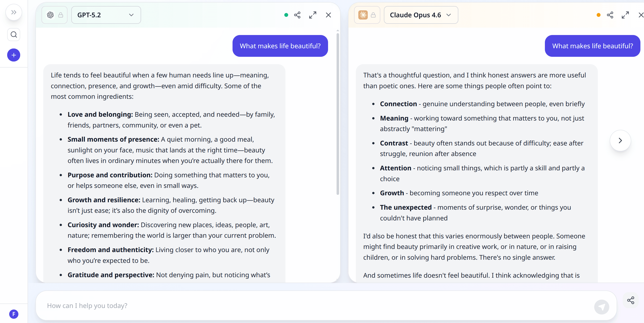The width and height of the screenshot is (644, 323).
Task: Expand the Claude Opus panel to fullscreen
Action: 625,15
